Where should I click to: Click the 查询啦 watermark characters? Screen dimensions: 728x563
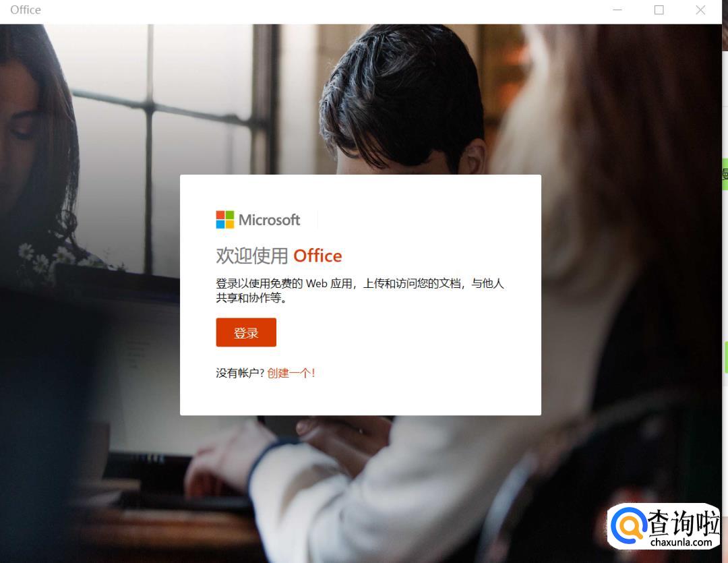684,523
